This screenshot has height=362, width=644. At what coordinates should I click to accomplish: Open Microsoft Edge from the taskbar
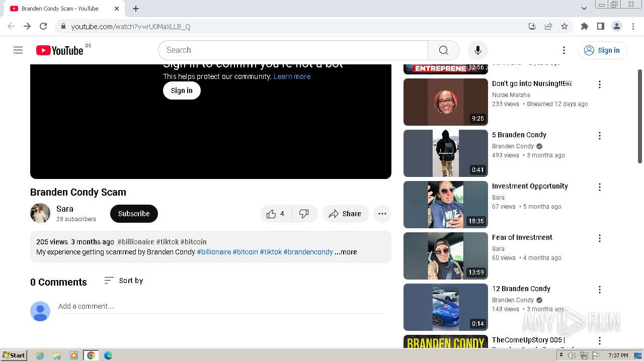click(108, 355)
